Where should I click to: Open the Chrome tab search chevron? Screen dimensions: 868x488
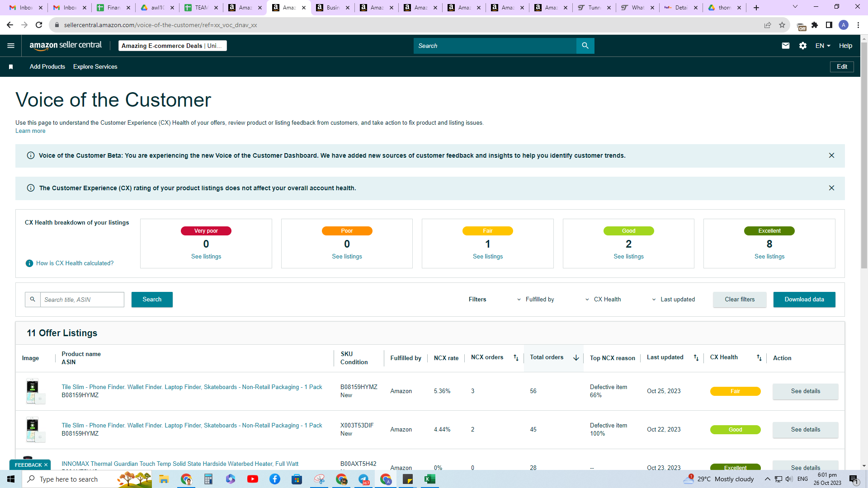point(795,7)
